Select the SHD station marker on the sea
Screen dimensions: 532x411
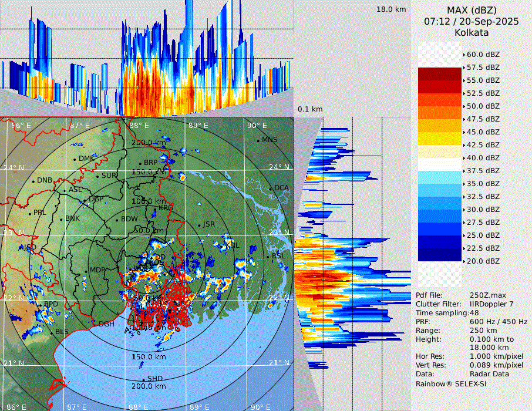pos(143,379)
